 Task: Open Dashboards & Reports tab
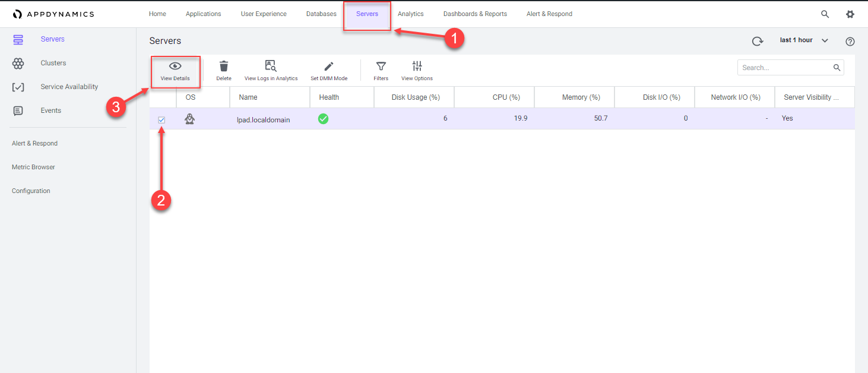point(475,14)
